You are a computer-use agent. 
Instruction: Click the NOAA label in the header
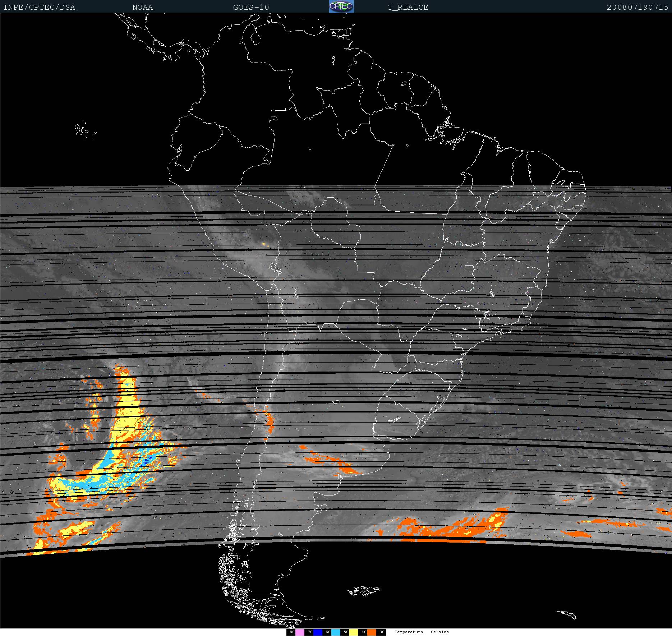tap(142, 7)
